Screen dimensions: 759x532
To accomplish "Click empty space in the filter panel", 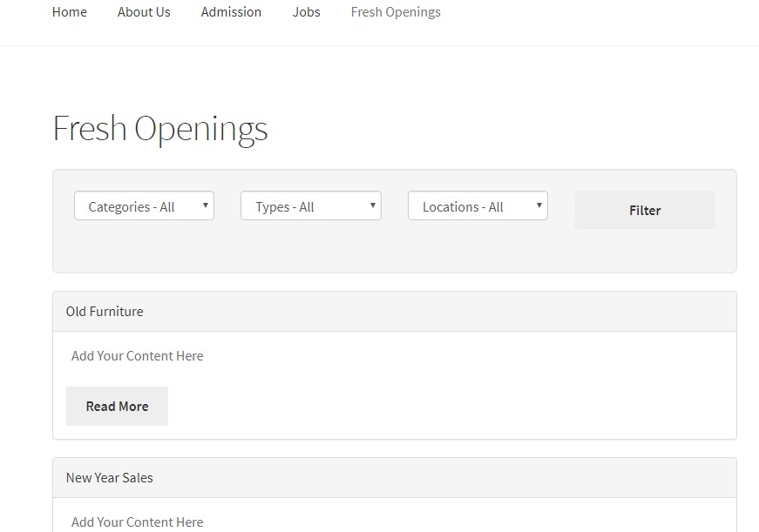I will coord(392,253).
